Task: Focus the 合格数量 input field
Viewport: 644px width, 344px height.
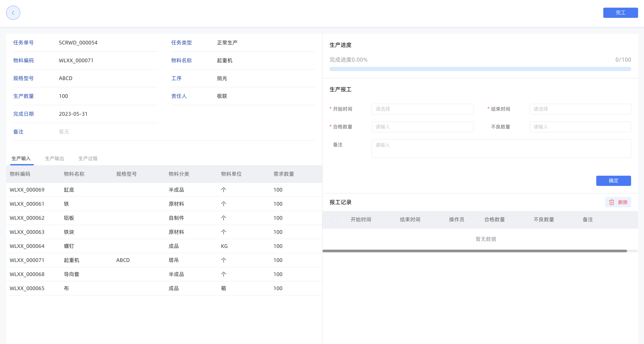Action: click(422, 127)
